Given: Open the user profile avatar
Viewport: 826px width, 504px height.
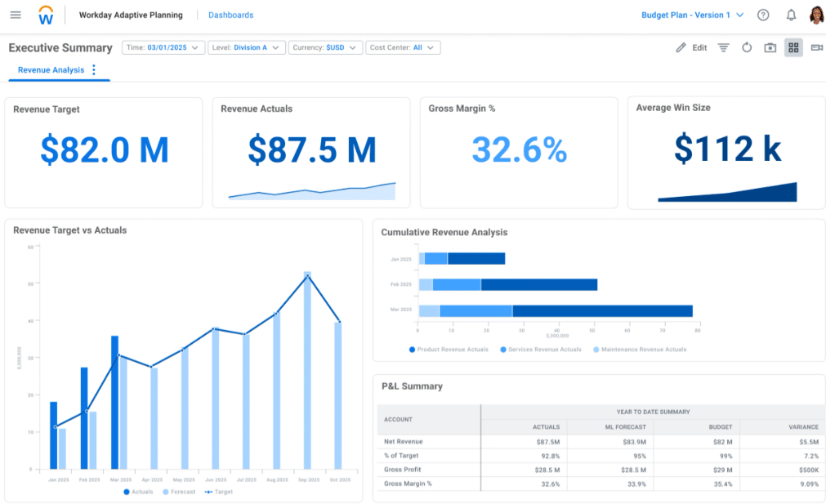Looking at the screenshot, I should click(x=816, y=15).
